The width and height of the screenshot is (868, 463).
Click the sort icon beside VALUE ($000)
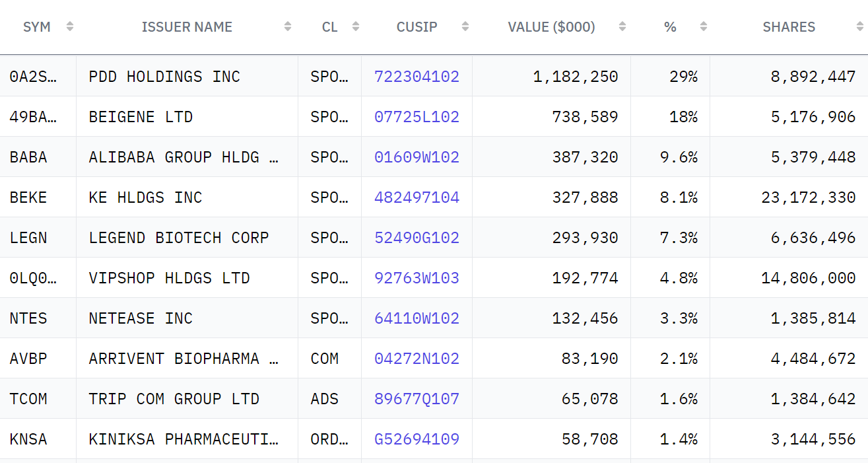[622, 26]
